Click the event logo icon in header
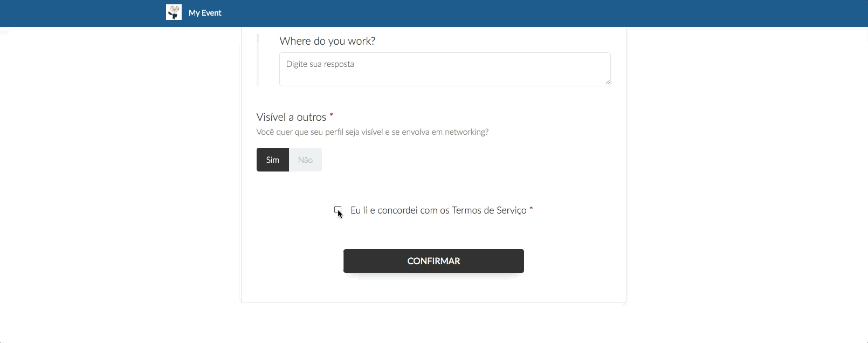Image resolution: width=868 pixels, height=343 pixels. click(x=174, y=12)
